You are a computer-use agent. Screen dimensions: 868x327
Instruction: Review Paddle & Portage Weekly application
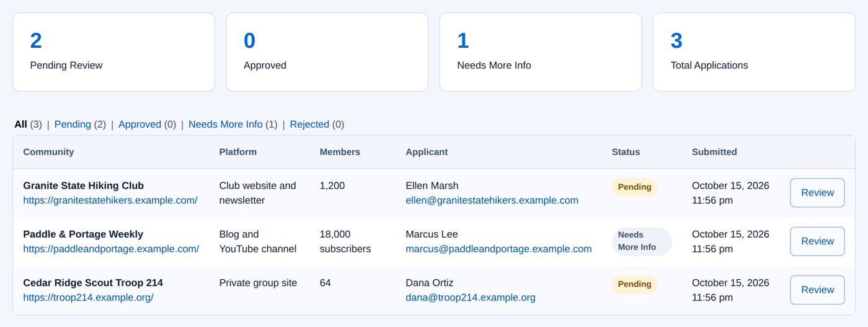click(x=817, y=241)
